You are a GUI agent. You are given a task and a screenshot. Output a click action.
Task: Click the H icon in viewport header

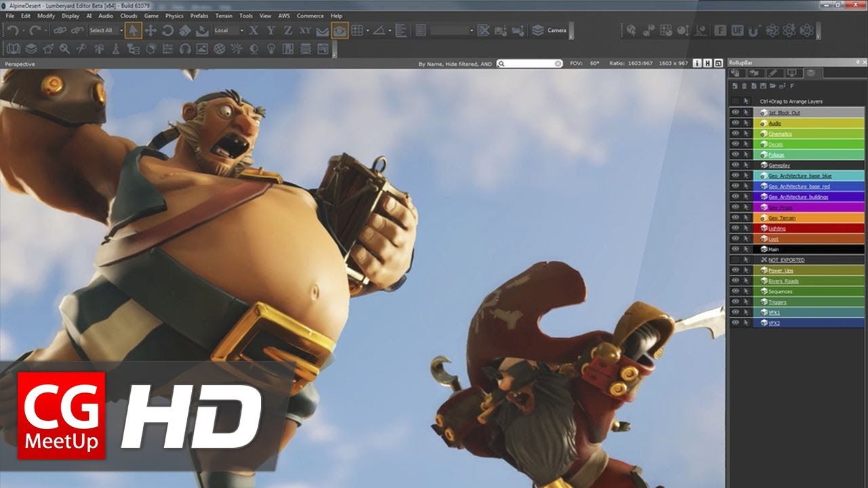coord(707,63)
